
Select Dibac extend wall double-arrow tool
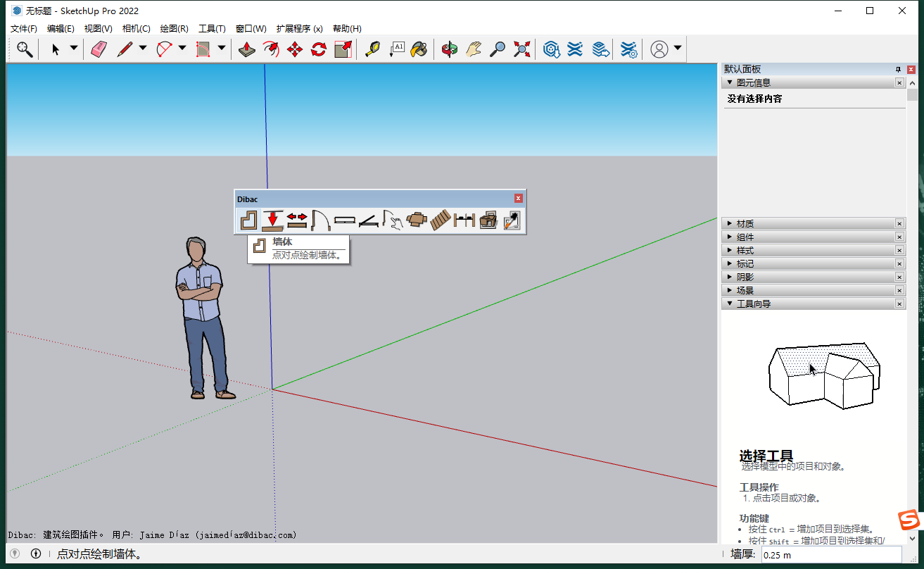[x=297, y=220]
